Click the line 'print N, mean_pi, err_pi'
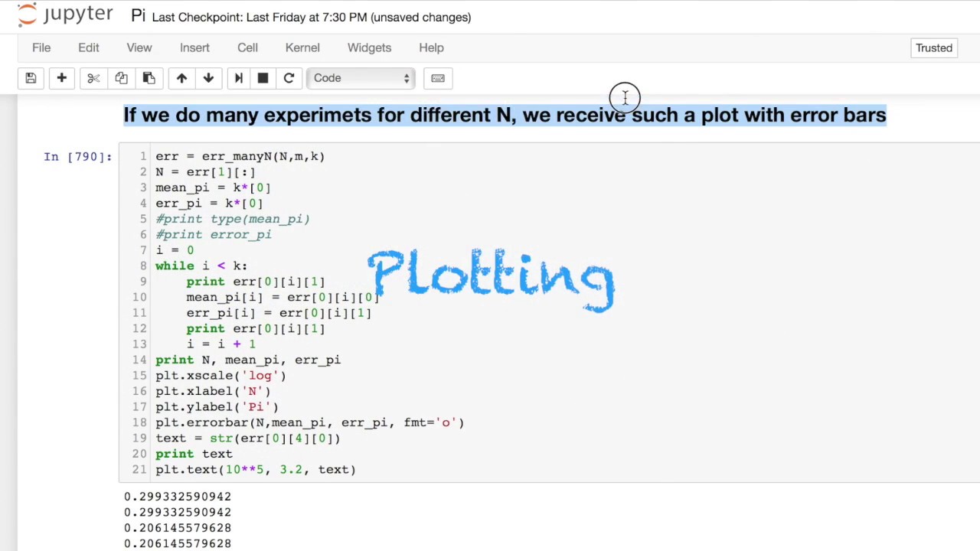The width and height of the screenshot is (980, 551). pyautogui.click(x=248, y=360)
